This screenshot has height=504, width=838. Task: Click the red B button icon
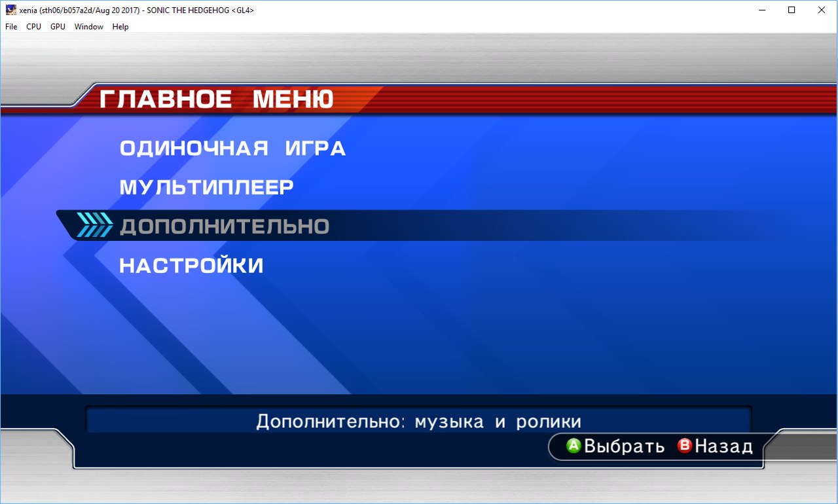[x=685, y=446]
